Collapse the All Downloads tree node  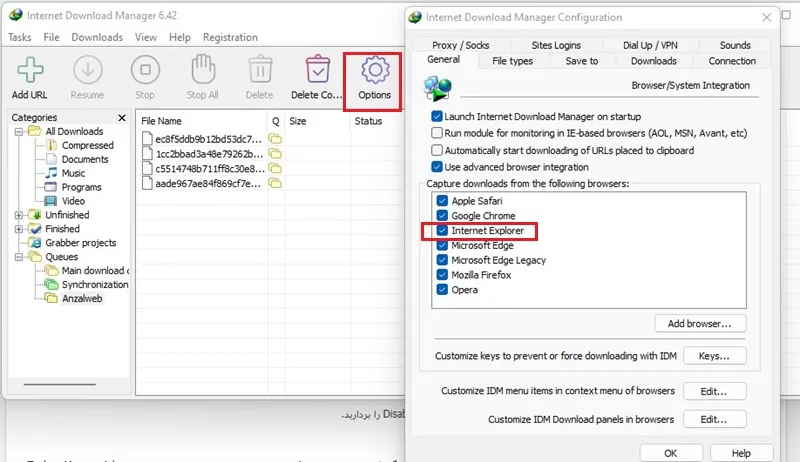click(x=19, y=132)
